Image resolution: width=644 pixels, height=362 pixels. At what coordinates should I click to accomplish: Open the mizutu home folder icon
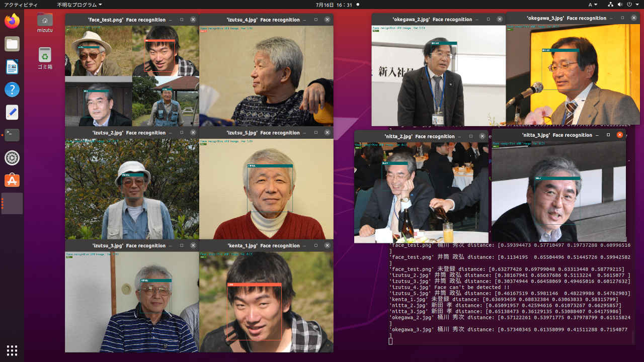click(x=45, y=21)
